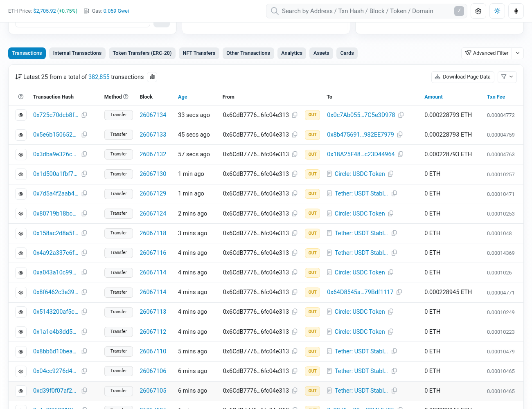Preview transaction 0x4a92a337c6f with eye icon
The width and height of the screenshot is (532, 409).
click(21, 253)
